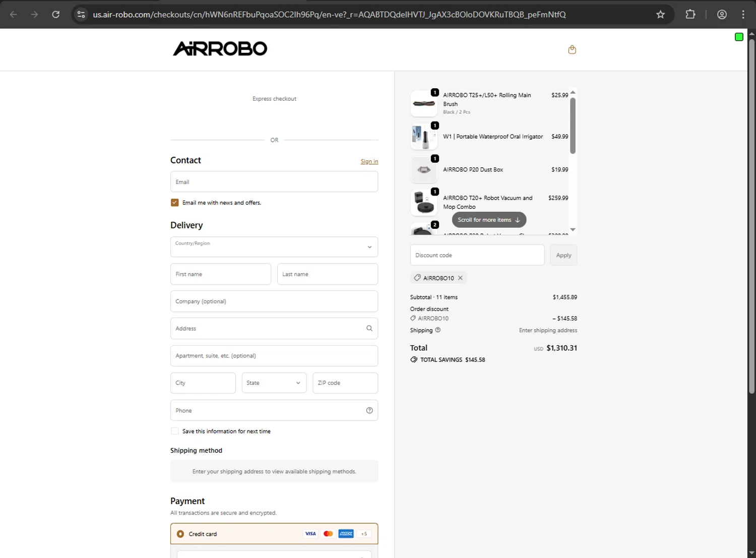Toggle Email me with news and offers
Viewport: 756px width, 558px height.
coord(174,203)
